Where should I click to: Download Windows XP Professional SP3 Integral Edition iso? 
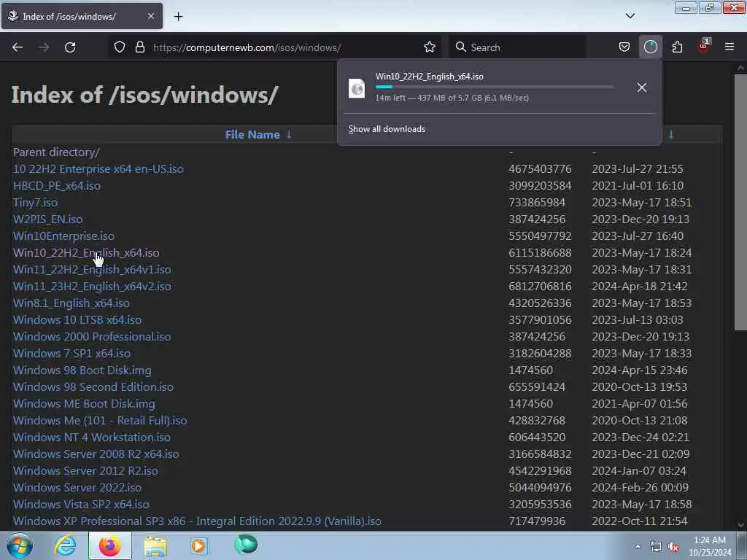pyautogui.click(x=197, y=521)
